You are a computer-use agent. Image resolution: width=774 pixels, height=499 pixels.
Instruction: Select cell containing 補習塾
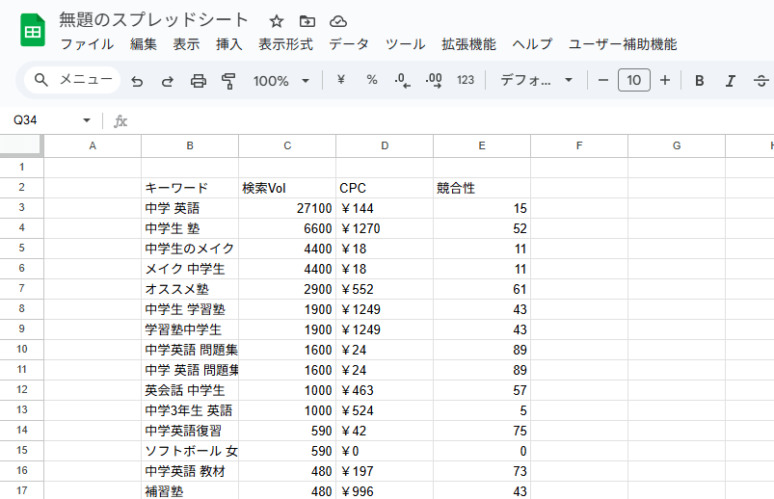[190, 491]
